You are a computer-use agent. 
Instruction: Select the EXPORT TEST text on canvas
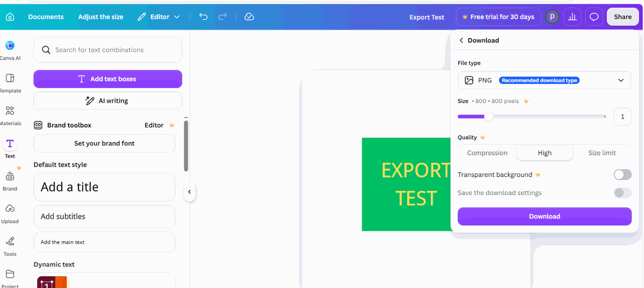coord(416,184)
